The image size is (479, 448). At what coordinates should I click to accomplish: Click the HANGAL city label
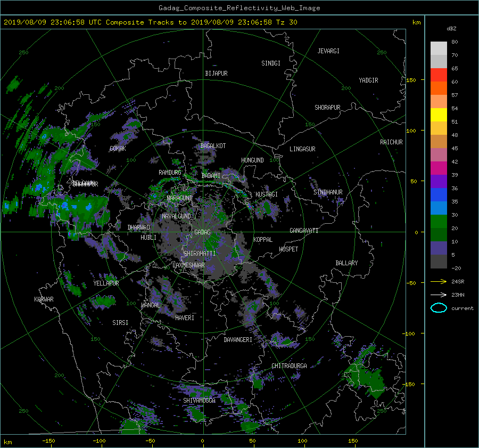click(x=151, y=305)
